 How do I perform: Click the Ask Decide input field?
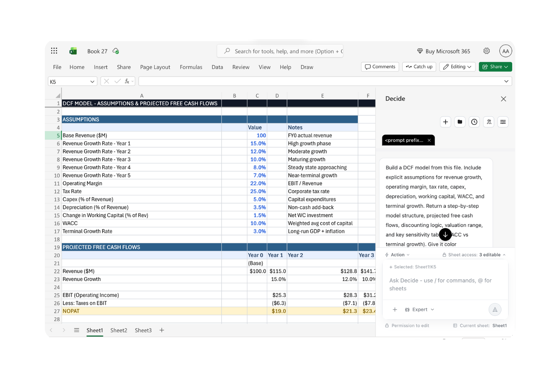point(445,284)
